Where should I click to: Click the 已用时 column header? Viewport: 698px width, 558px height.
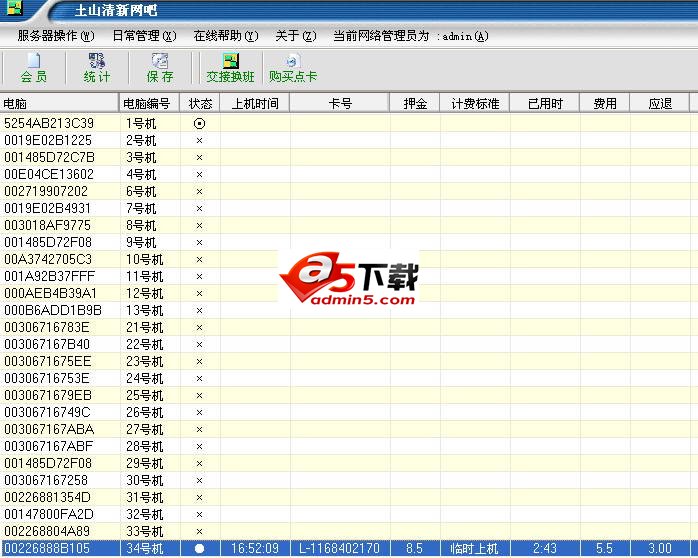[x=545, y=103]
